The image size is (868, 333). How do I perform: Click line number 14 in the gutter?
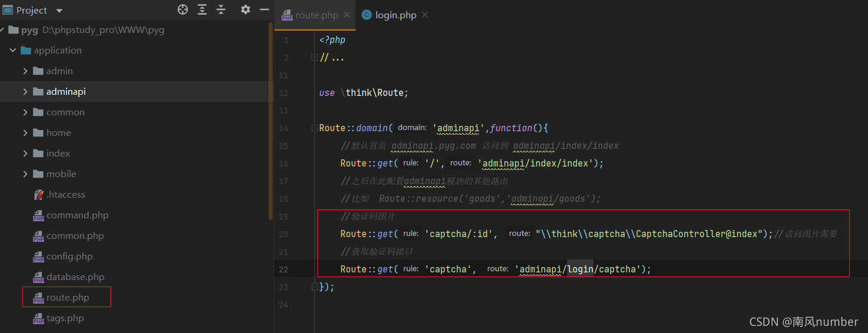coord(284,128)
